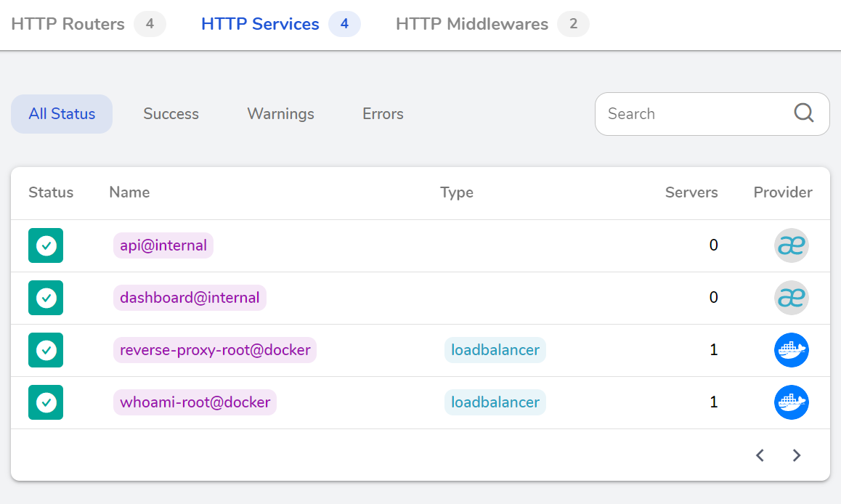Open the HTTP Middlewares tab

click(x=472, y=24)
